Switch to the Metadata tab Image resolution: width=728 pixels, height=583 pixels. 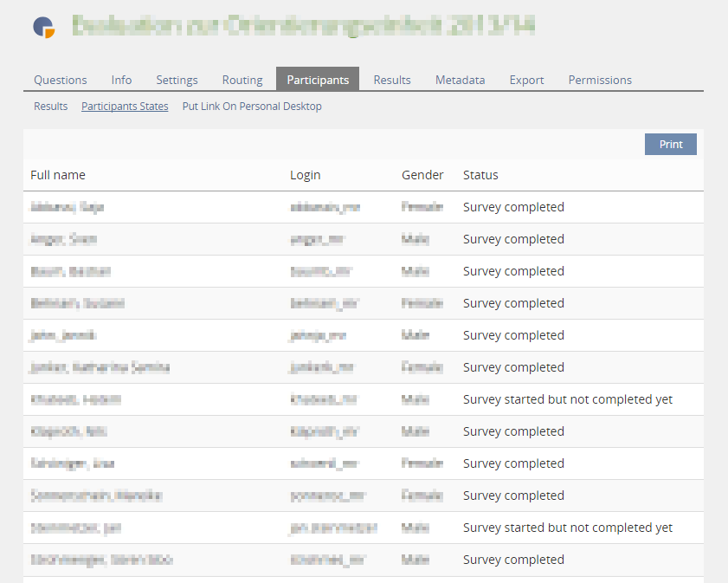click(460, 80)
